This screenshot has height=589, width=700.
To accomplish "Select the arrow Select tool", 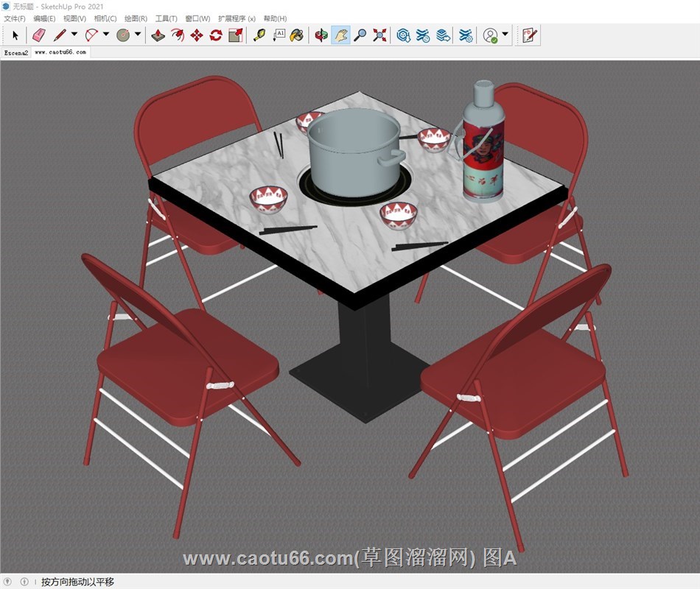I will pyautogui.click(x=15, y=35).
